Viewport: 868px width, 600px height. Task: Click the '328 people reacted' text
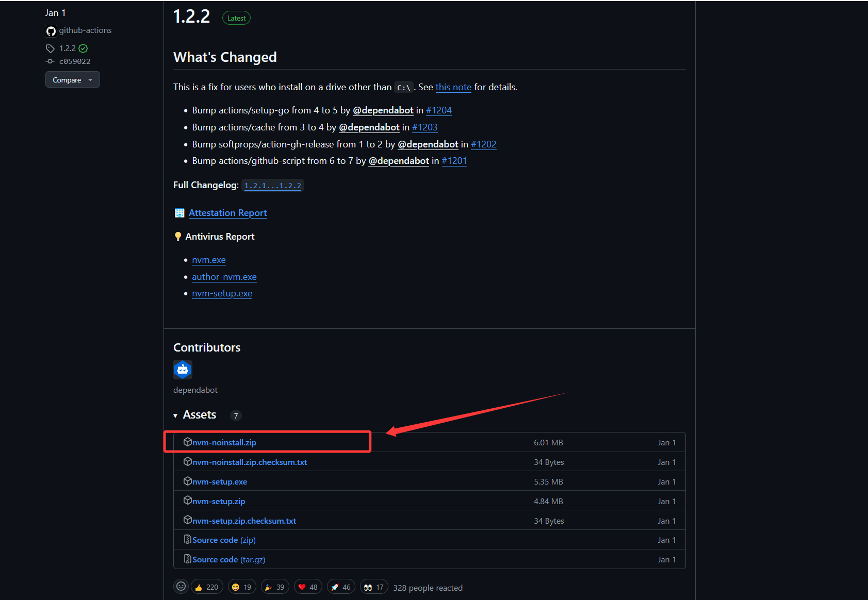click(x=428, y=588)
